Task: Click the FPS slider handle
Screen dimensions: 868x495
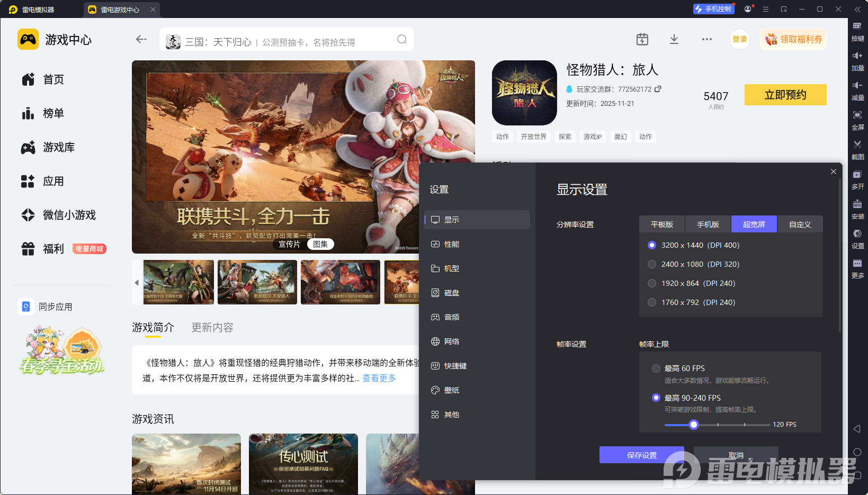Action: [x=694, y=425]
